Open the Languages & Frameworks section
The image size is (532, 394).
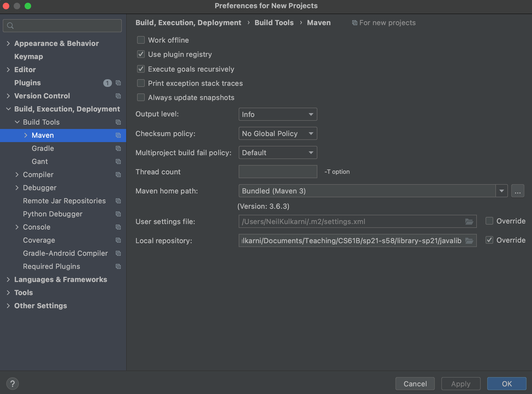[x=8, y=279]
